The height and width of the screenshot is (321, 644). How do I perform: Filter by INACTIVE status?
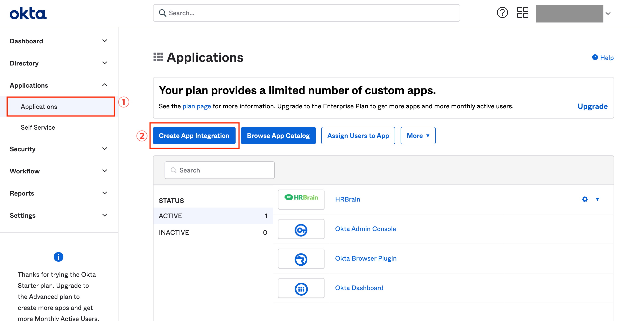[213, 232]
